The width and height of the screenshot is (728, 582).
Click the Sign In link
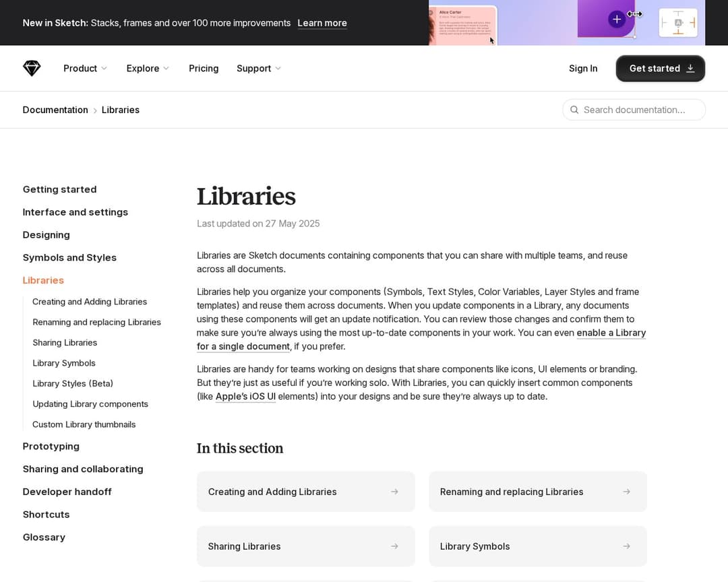click(x=583, y=68)
